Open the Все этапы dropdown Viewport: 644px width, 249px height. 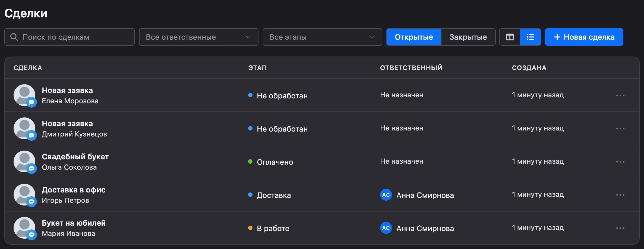(x=322, y=37)
